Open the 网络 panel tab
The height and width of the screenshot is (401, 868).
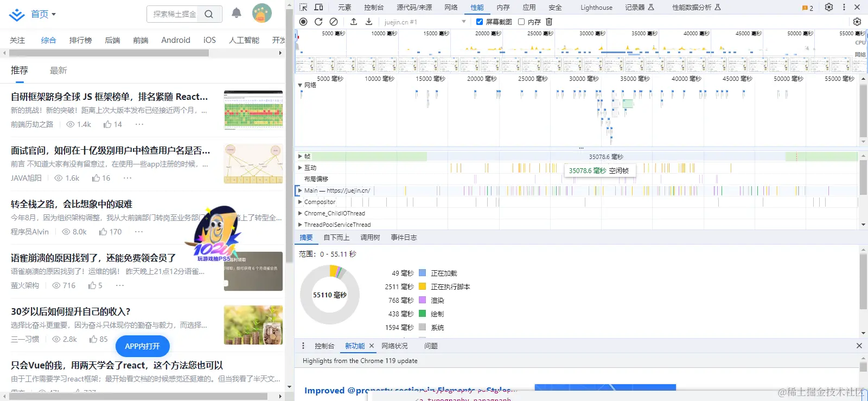(451, 8)
